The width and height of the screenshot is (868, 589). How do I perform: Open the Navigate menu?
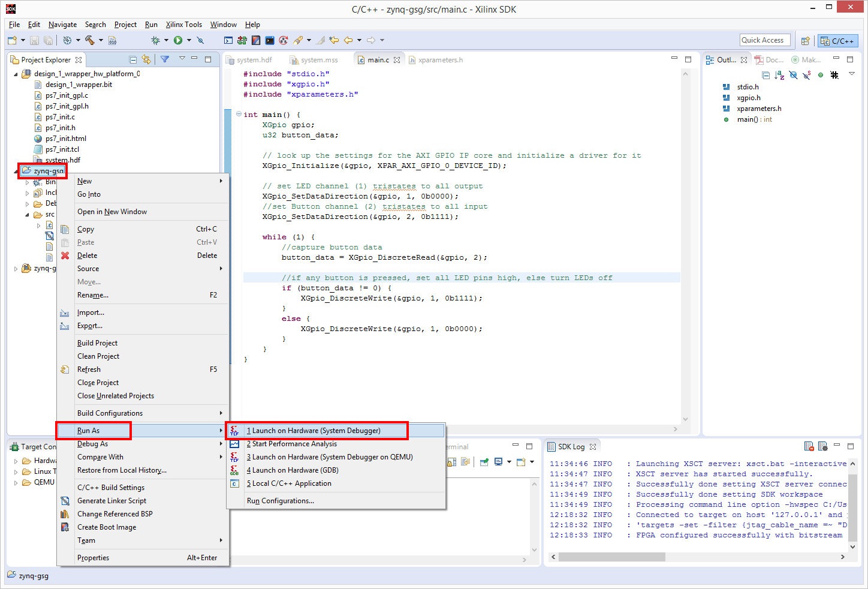[x=62, y=25]
